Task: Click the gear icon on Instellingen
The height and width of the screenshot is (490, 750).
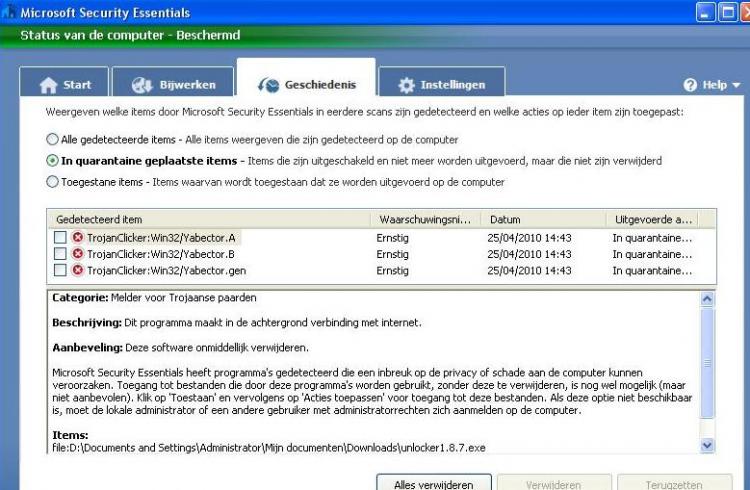Action: tap(407, 85)
